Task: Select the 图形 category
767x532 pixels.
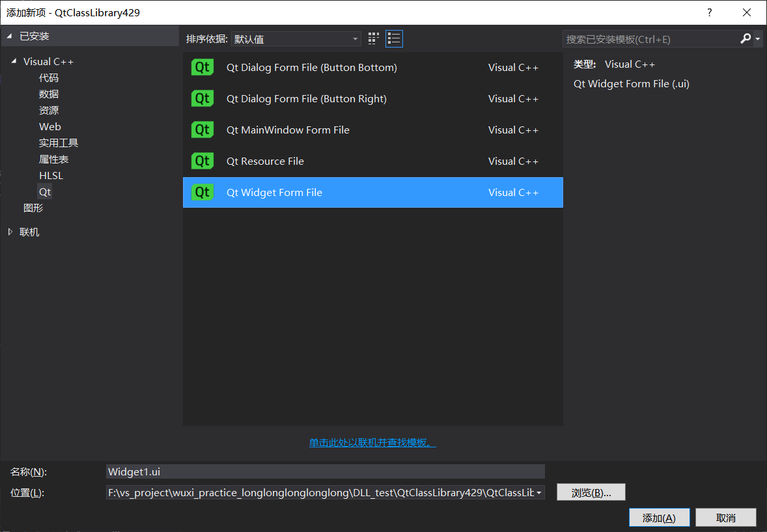Action: point(33,208)
